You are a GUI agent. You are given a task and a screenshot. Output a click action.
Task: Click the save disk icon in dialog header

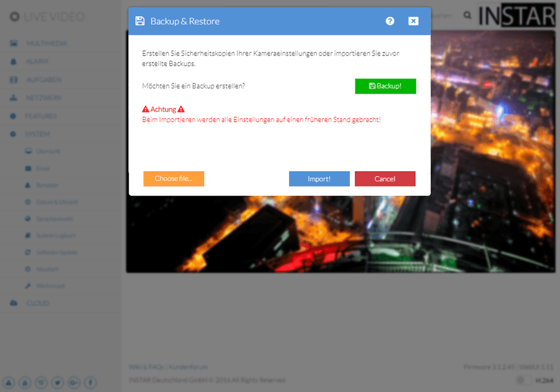click(x=140, y=20)
